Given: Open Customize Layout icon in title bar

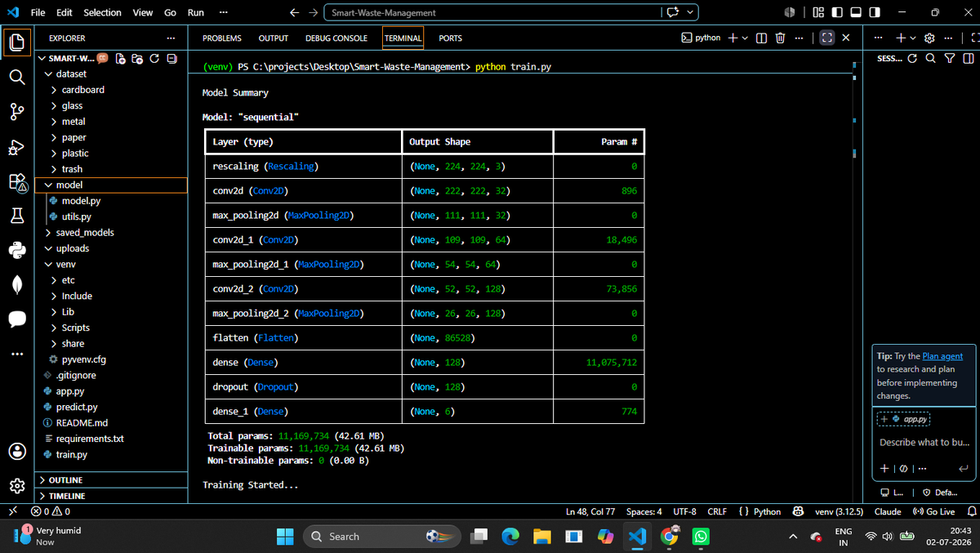Looking at the screenshot, I should (x=819, y=12).
